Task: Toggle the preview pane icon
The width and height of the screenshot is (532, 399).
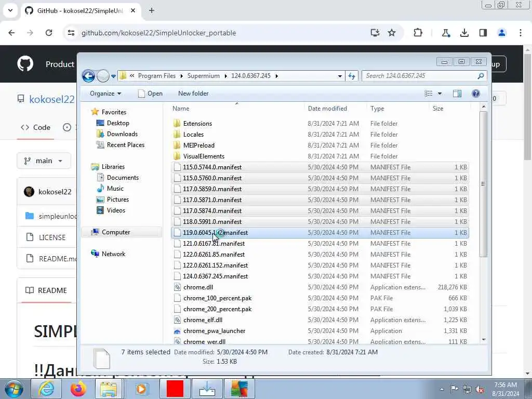Action: (457, 94)
